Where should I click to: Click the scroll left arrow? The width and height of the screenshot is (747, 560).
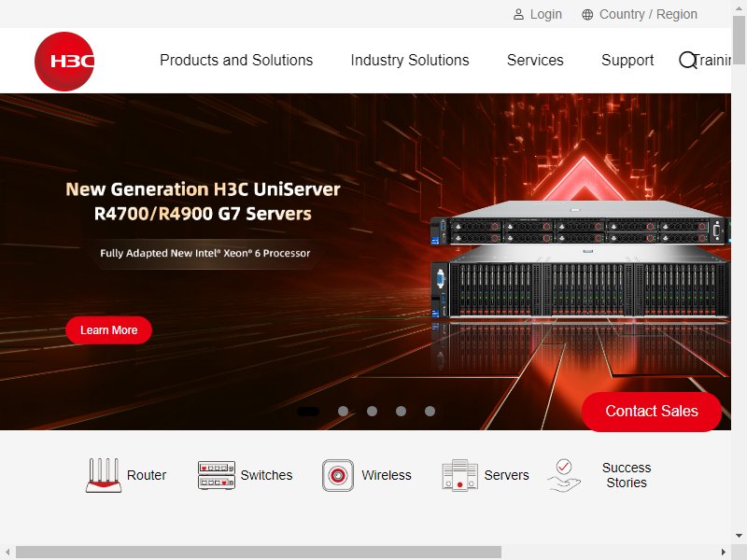(7, 552)
